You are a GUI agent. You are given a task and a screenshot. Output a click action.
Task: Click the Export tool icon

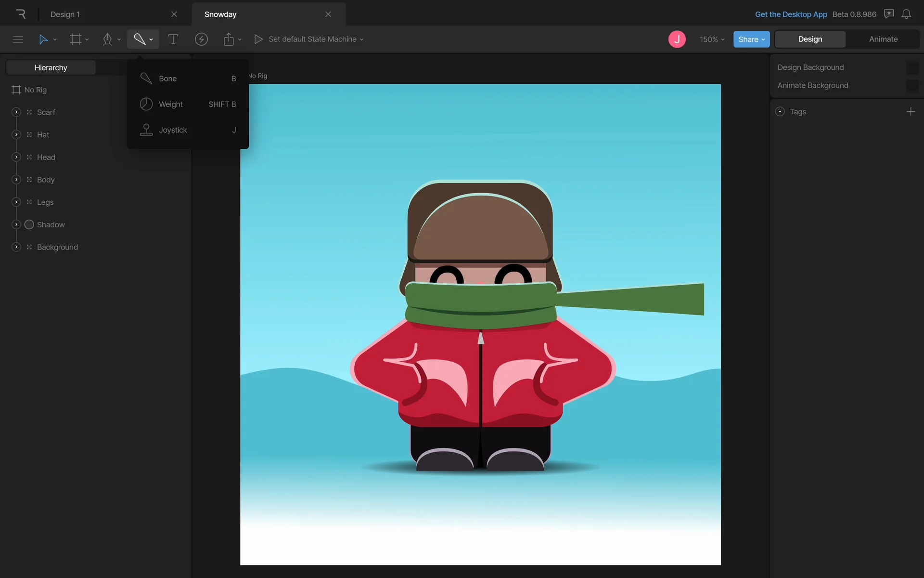229,39
